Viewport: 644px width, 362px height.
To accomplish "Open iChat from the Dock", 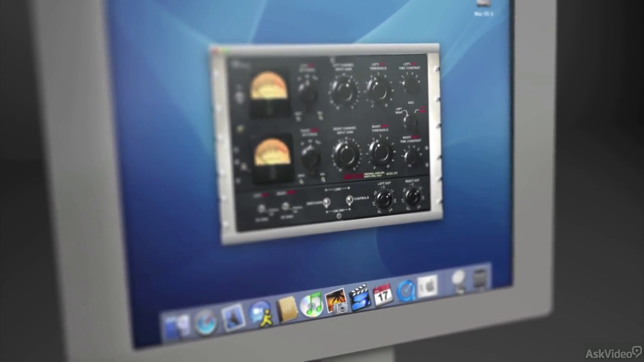I will pos(261,314).
